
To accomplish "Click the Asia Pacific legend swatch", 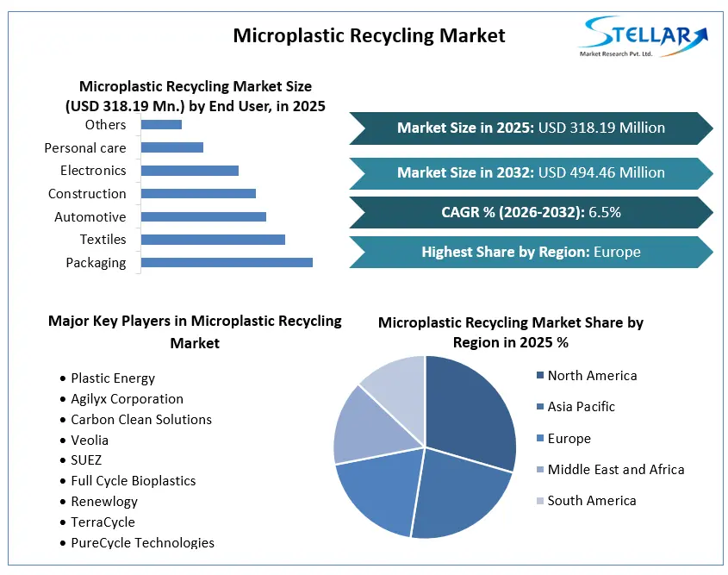I will pos(540,406).
